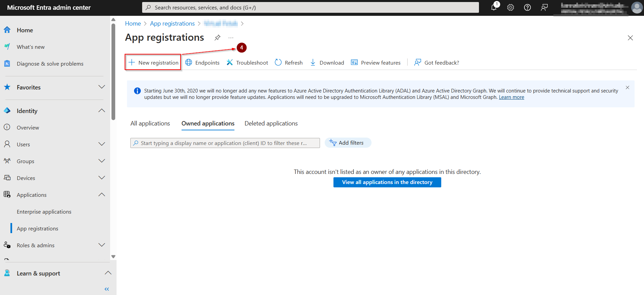Screen dimensions: 644x295
Task: Pin the App registrations page
Action: click(x=218, y=38)
